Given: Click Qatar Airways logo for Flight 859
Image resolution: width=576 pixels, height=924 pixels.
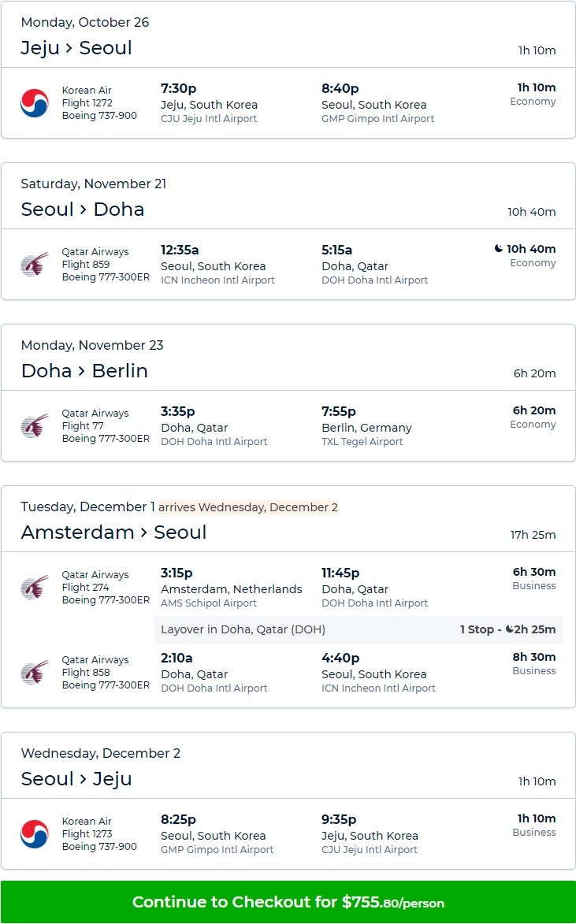Looking at the screenshot, I should click(x=35, y=265).
